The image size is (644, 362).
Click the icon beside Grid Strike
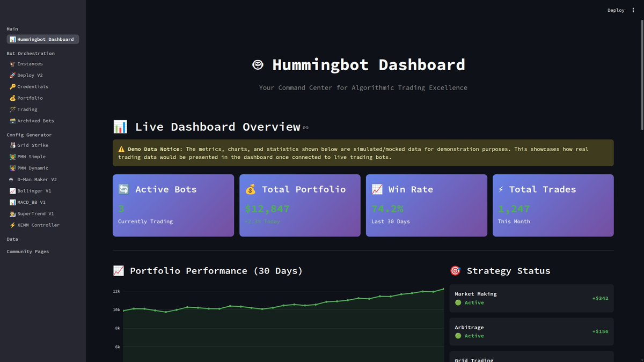12,145
